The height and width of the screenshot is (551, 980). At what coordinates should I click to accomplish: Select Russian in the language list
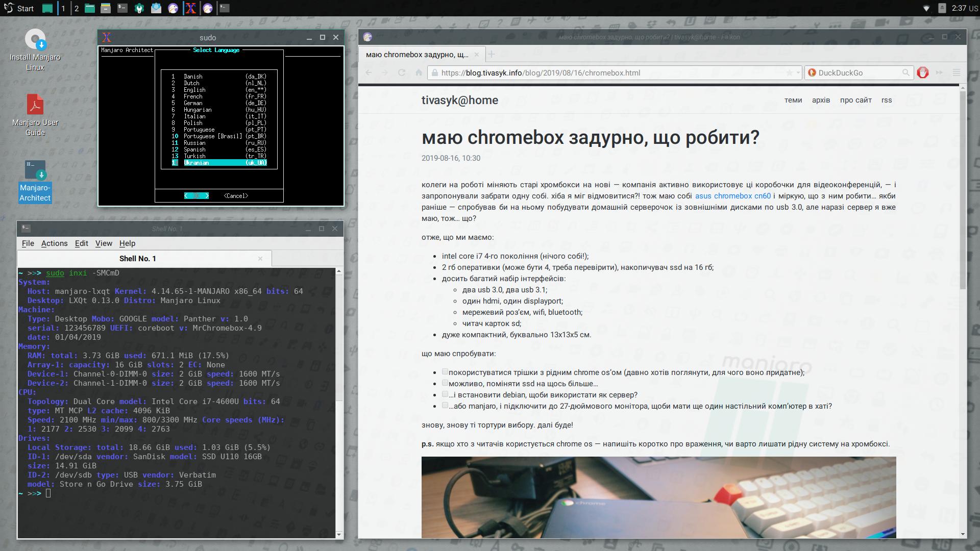click(219, 143)
